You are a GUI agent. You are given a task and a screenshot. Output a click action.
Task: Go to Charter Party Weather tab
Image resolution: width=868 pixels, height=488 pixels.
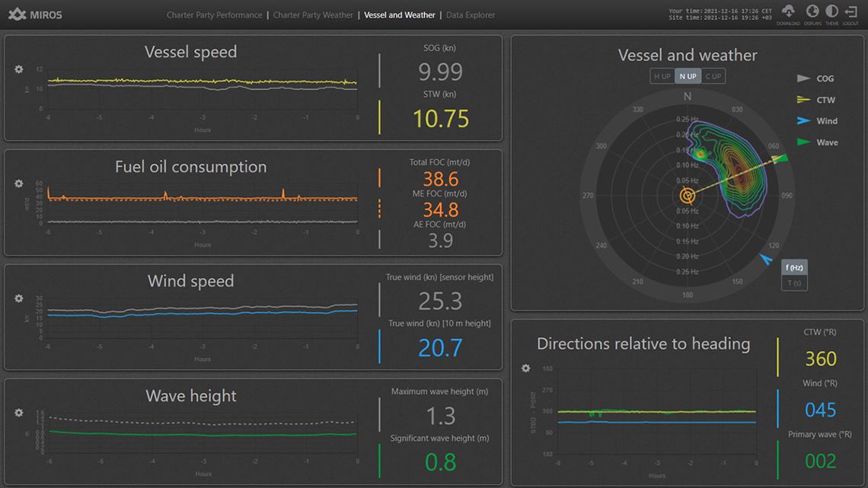[x=313, y=15]
